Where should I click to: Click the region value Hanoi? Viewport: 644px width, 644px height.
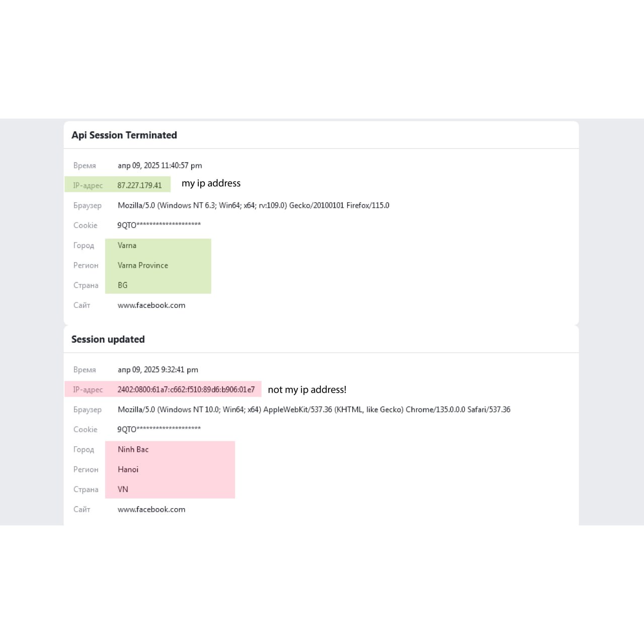(x=128, y=469)
